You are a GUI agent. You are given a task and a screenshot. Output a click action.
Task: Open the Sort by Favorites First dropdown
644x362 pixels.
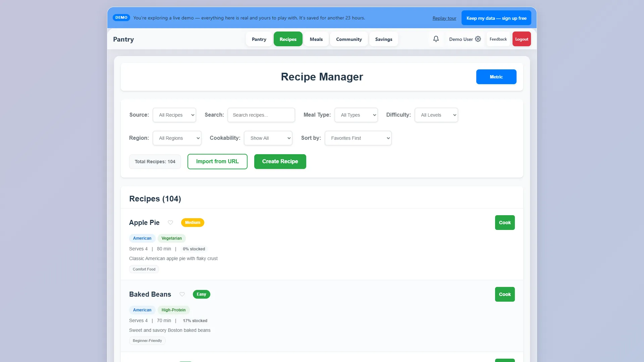click(x=358, y=138)
